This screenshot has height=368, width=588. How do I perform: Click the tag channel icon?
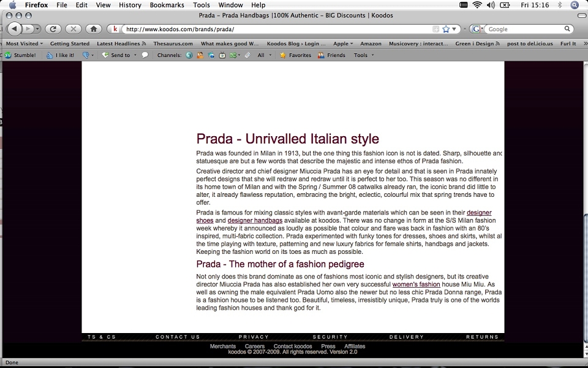pyautogui.click(x=247, y=55)
